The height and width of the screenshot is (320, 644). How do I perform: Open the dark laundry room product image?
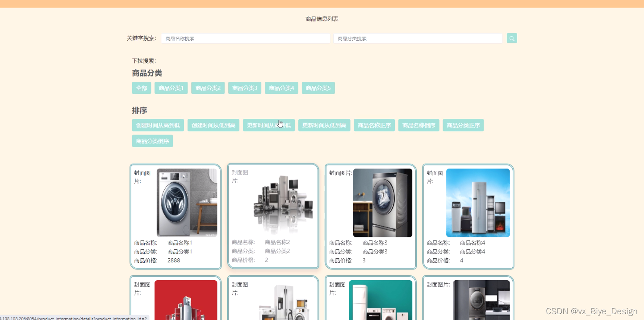[481, 300]
